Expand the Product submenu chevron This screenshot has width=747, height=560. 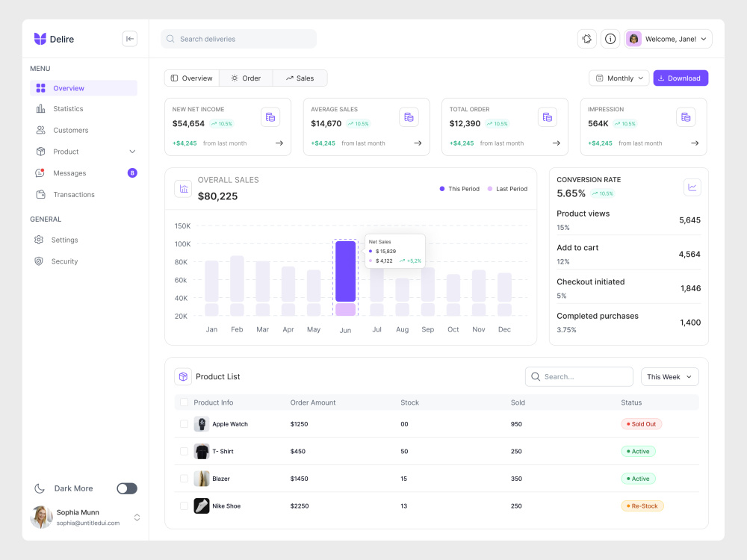click(132, 152)
